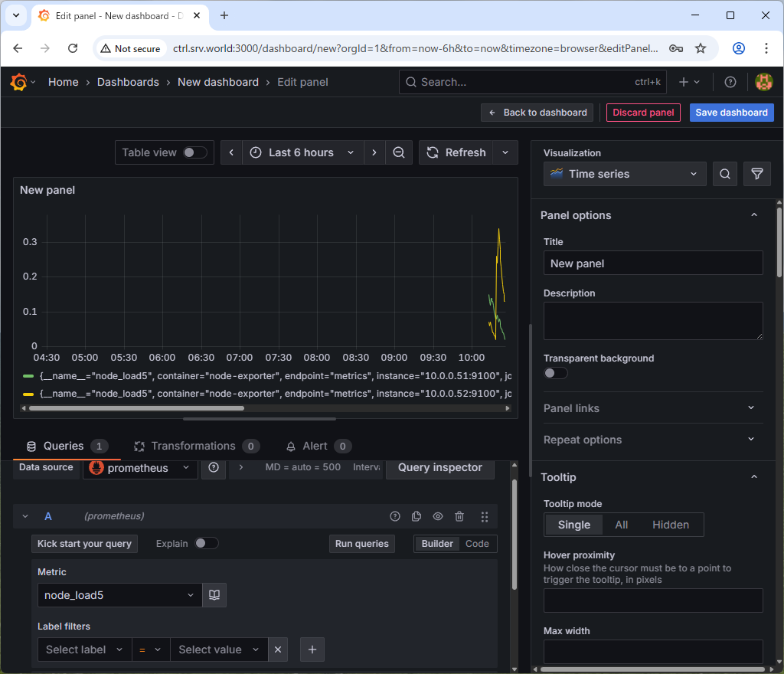Open the Grafana help question mark icon
Viewport: 784px width, 674px height.
pos(730,82)
